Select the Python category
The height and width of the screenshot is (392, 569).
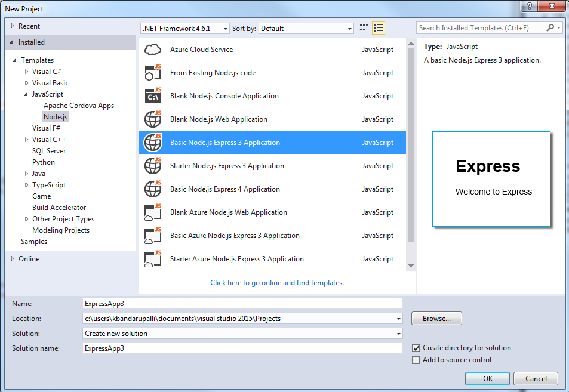(x=44, y=162)
